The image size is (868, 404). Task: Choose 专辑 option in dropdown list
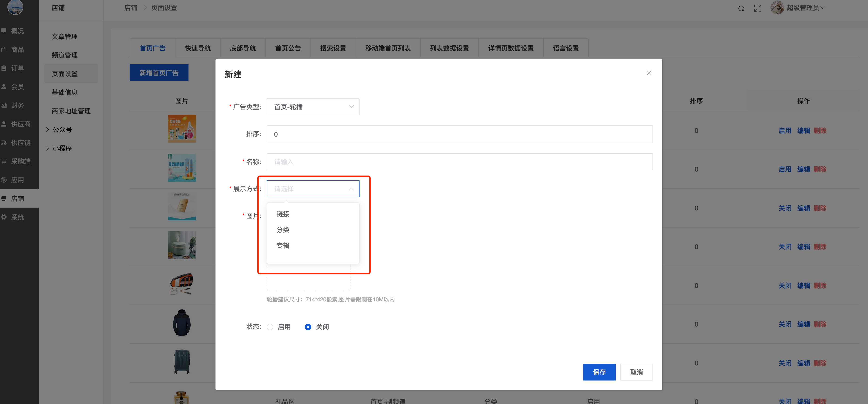[x=283, y=246]
